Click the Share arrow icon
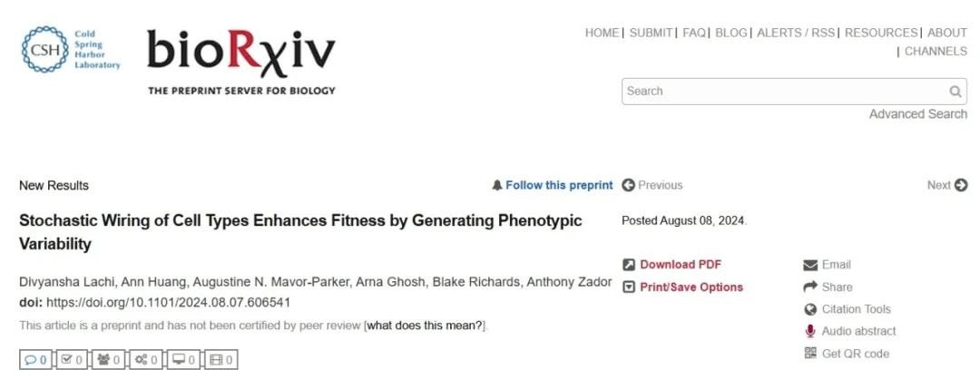980x379 pixels. (810, 287)
